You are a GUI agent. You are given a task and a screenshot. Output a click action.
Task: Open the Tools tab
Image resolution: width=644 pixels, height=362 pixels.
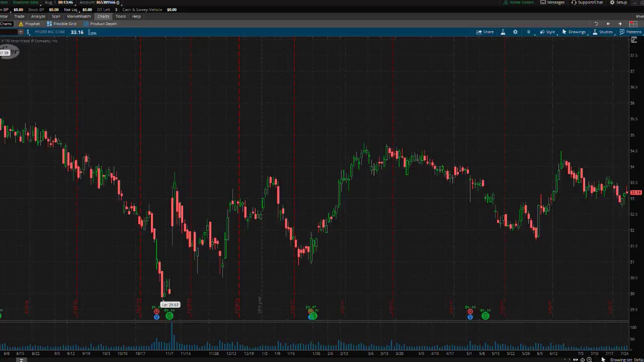tap(121, 17)
